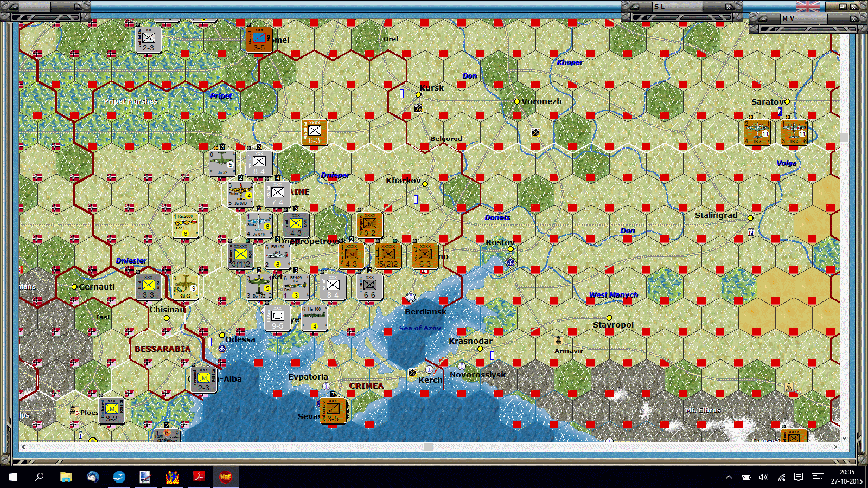Pick the Ju 87D Stuka air counter
The image size is (868, 488).
pyautogui.click(x=241, y=194)
